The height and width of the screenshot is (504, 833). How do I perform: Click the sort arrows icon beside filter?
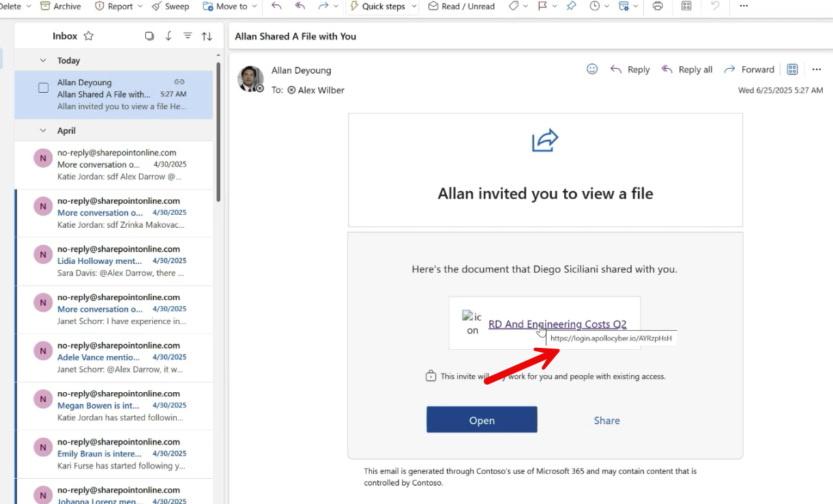[207, 36]
